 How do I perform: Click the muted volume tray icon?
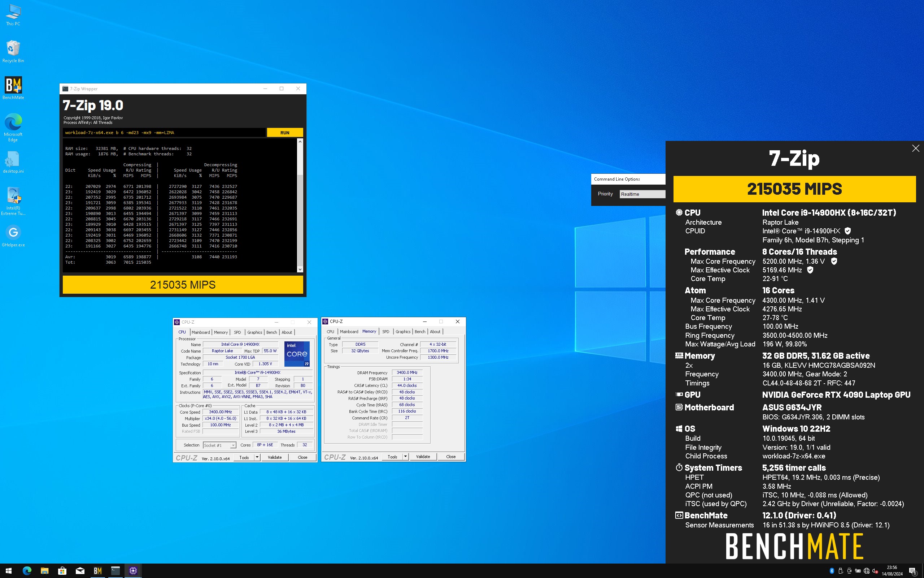click(x=875, y=571)
